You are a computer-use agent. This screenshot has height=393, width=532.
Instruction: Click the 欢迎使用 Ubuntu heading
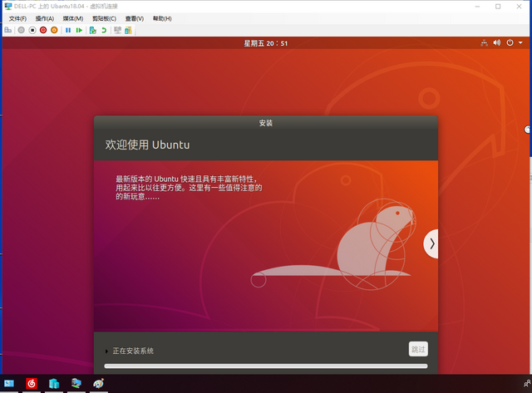point(147,145)
